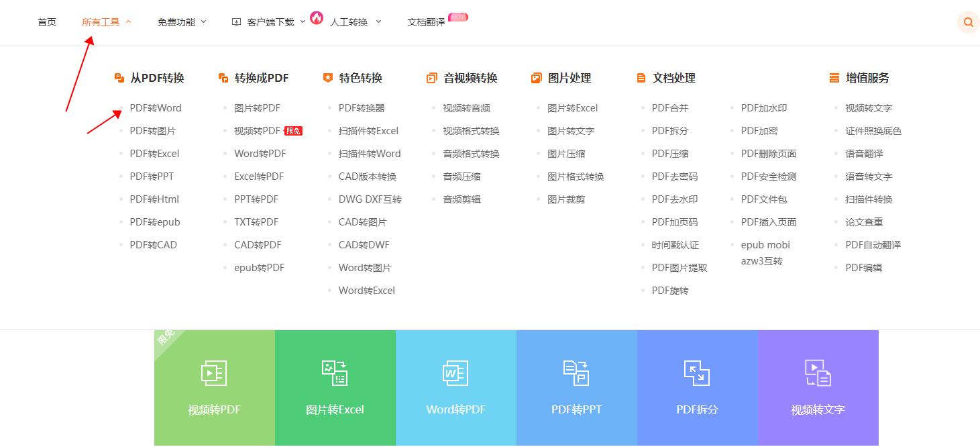This screenshot has height=447, width=980.
Task: Click the orange search icon
Action: 968,22
